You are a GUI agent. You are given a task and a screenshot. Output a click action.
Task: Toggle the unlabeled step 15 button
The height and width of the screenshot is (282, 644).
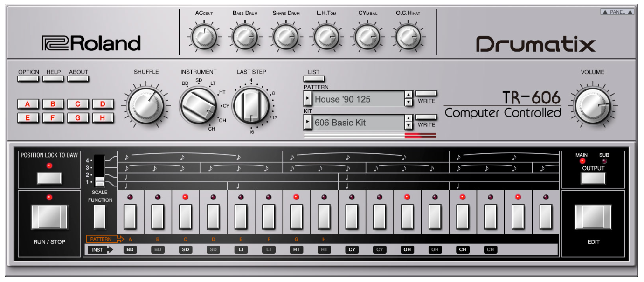(x=518, y=216)
